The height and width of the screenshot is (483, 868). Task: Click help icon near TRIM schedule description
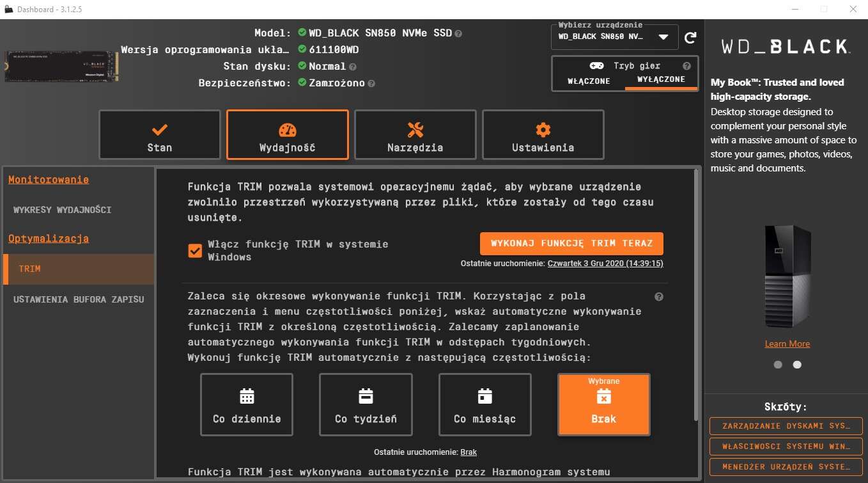[659, 297]
